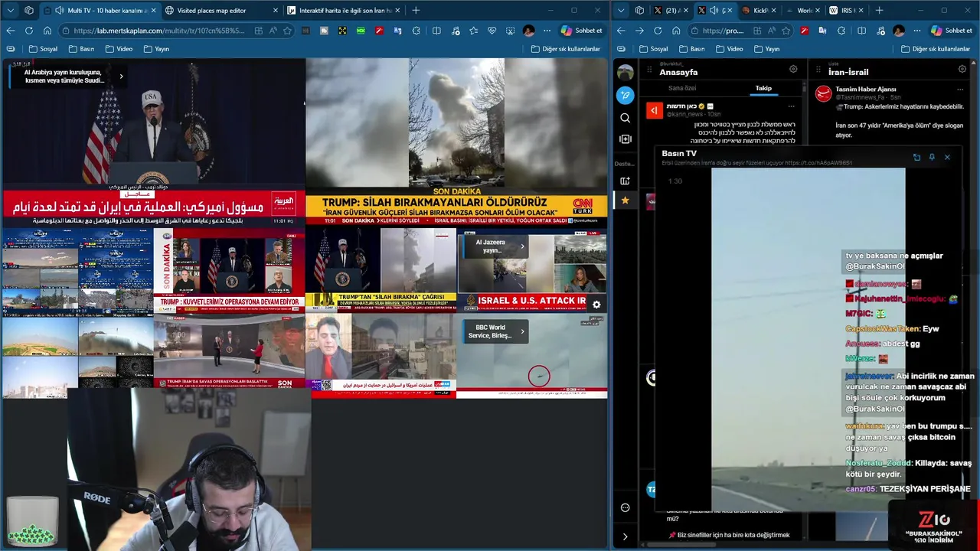Open the Basın bookmarks folder in the left browser

coord(81,49)
